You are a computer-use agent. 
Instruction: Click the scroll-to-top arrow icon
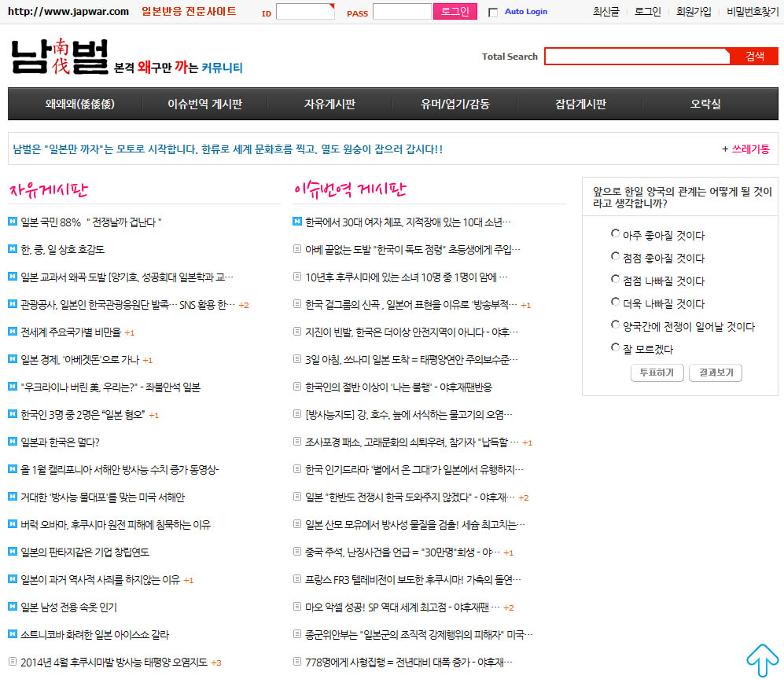(x=761, y=660)
